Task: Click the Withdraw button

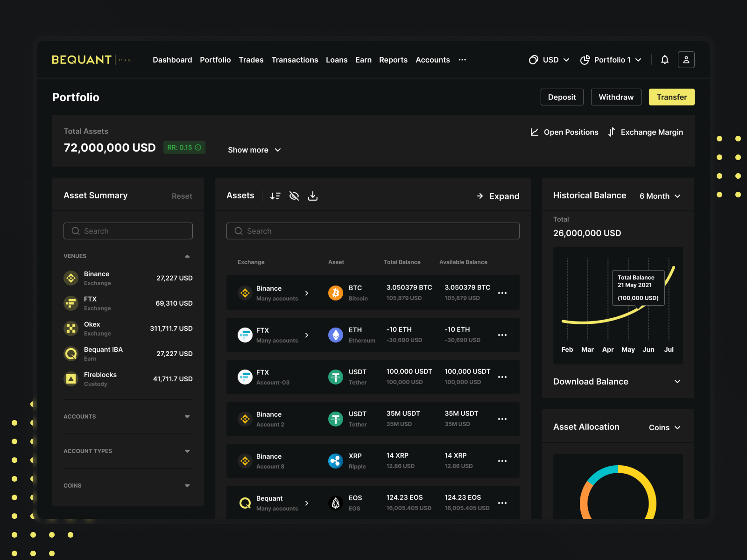Action: [x=616, y=97]
